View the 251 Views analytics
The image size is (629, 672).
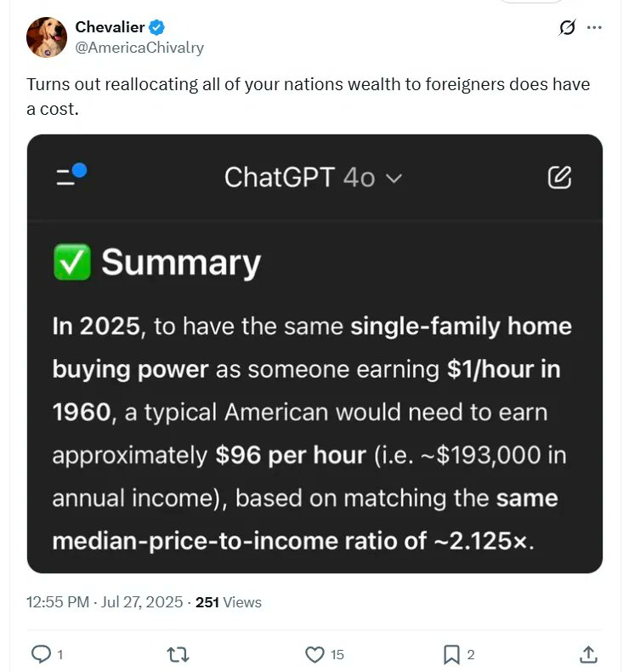[x=228, y=602]
